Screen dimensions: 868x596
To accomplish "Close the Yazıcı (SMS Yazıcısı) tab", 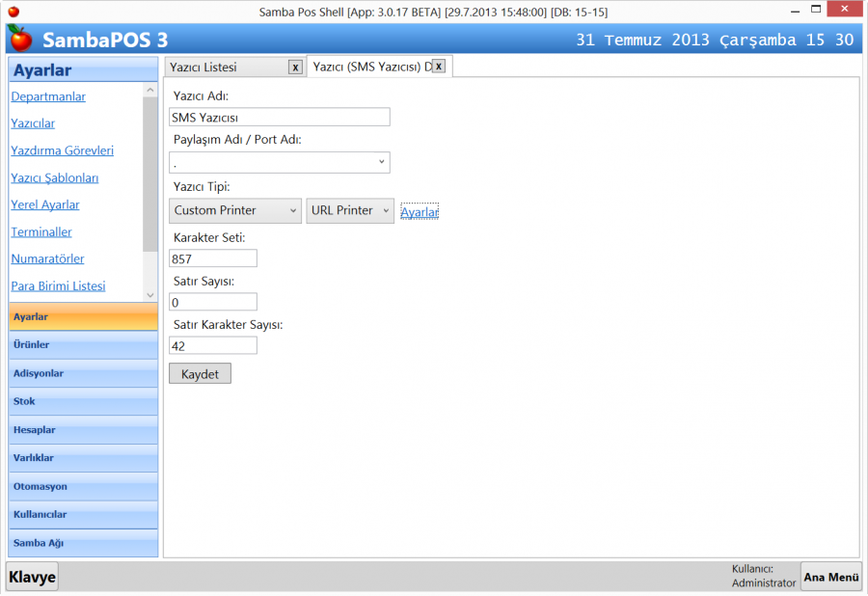I will point(438,67).
